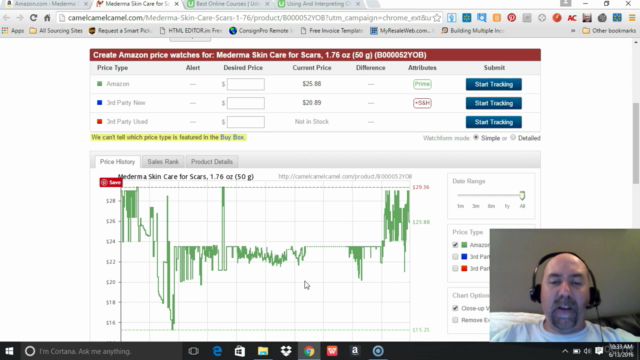Bookmark page with the star icon
Screen dimensions: 640x360
437,18
